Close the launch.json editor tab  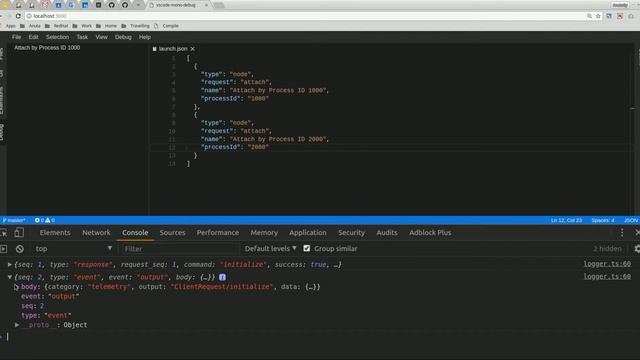[193, 49]
